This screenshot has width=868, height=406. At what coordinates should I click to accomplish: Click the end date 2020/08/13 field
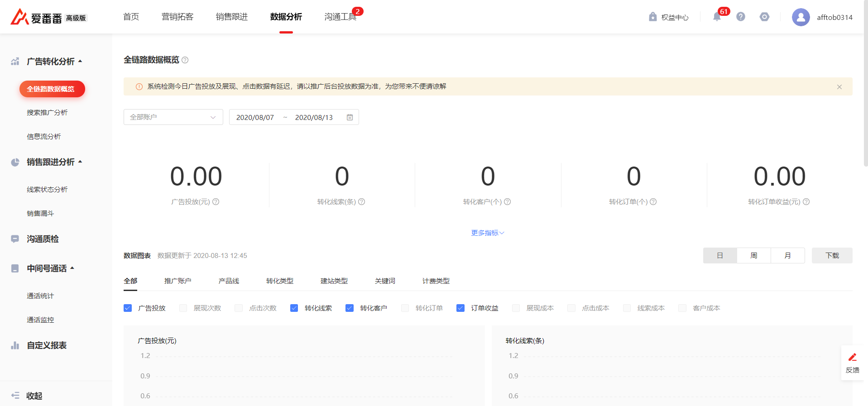coord(314,118)
